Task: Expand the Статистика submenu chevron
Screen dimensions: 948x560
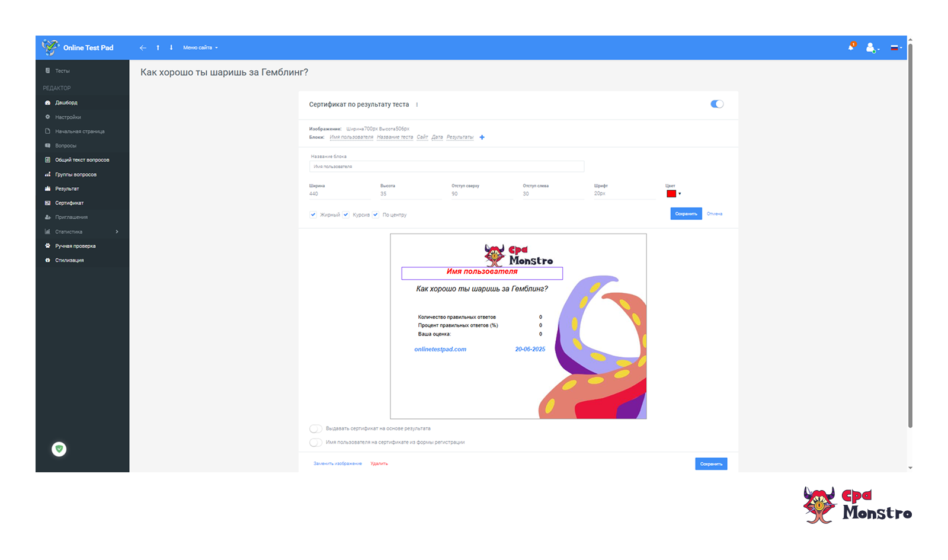Action: pyautogui.click(x=117, y=232)
